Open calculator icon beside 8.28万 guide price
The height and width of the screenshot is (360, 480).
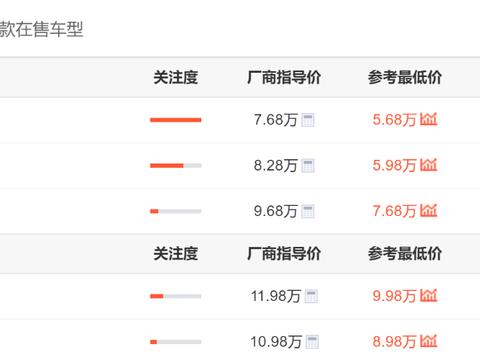coord(308,166)
